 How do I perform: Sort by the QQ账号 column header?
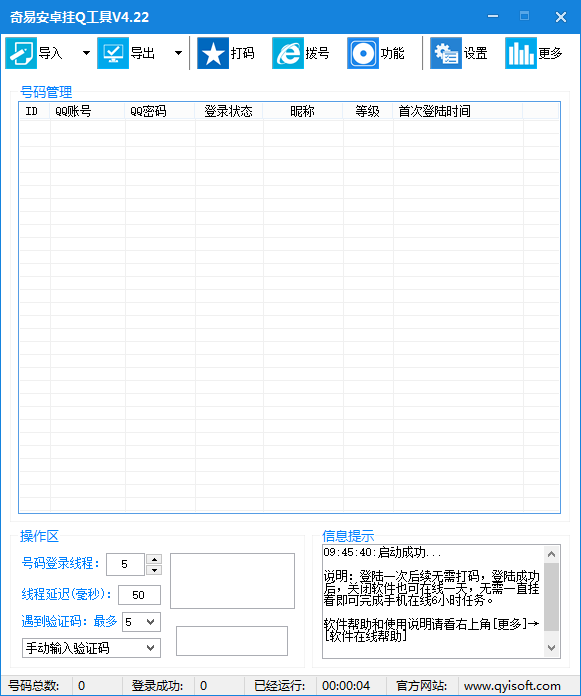(x=87, y=111)
